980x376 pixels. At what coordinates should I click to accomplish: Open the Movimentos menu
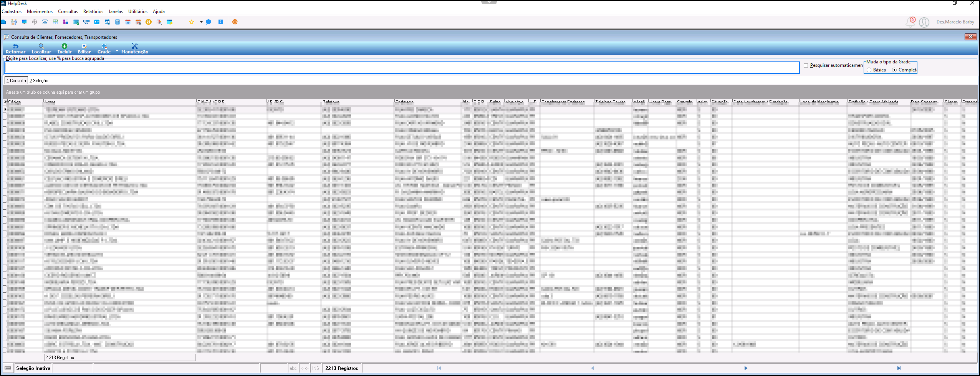point(40,12)
